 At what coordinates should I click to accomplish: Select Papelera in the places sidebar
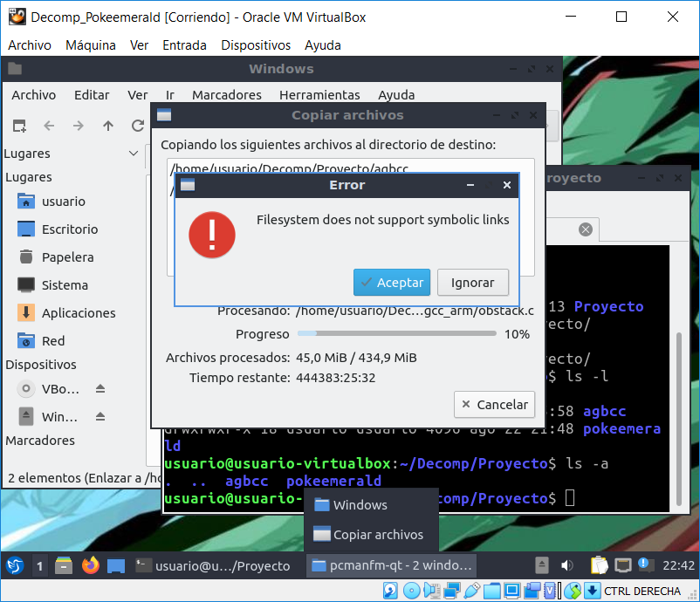[67, 257]
